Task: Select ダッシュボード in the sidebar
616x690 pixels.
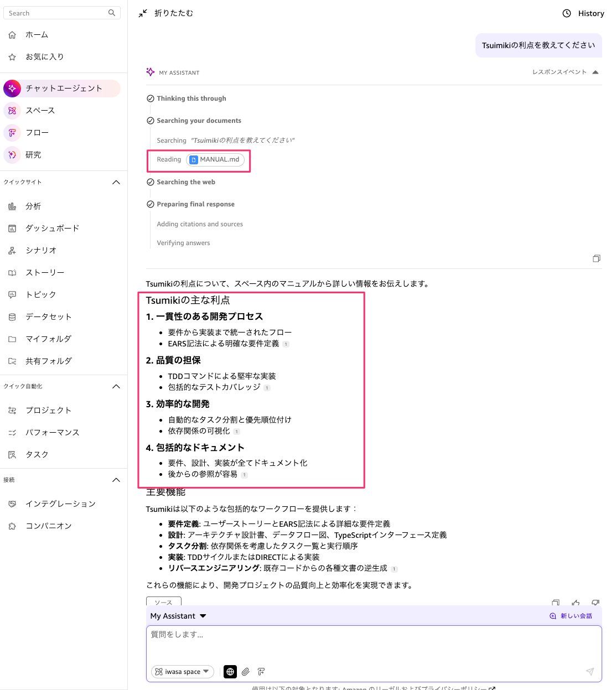Action: pyautogui.click(x=52, y=228)
